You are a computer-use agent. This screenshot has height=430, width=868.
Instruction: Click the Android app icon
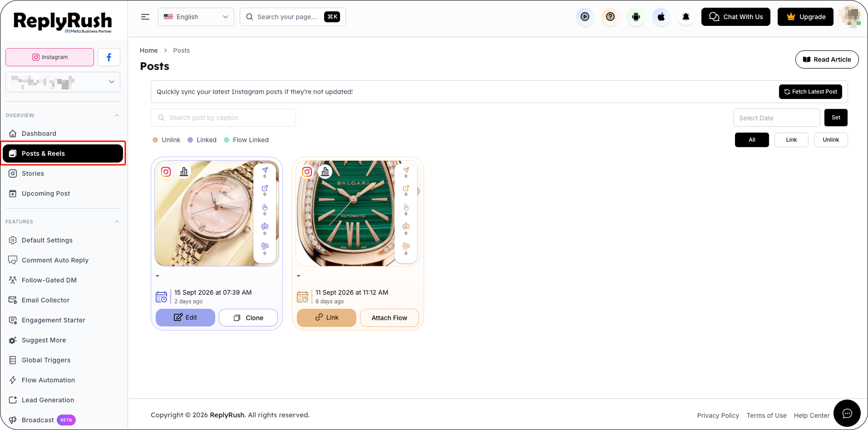pos(636,17)
